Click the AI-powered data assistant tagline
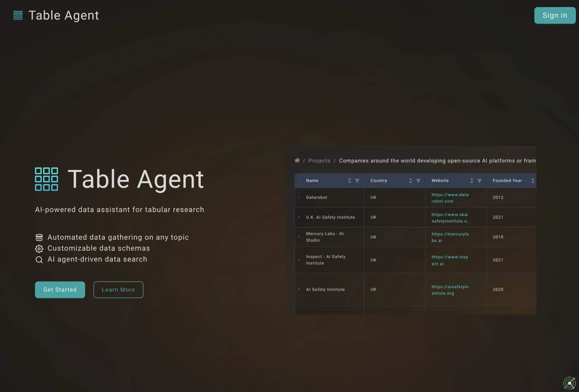The image size is (579, 392). click(120, 210)
